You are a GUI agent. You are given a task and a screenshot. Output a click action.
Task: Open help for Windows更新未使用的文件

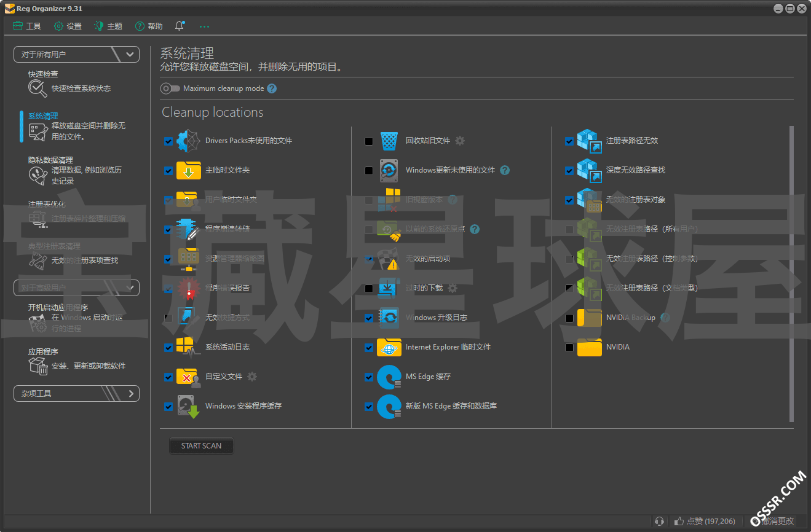(505, 170)
